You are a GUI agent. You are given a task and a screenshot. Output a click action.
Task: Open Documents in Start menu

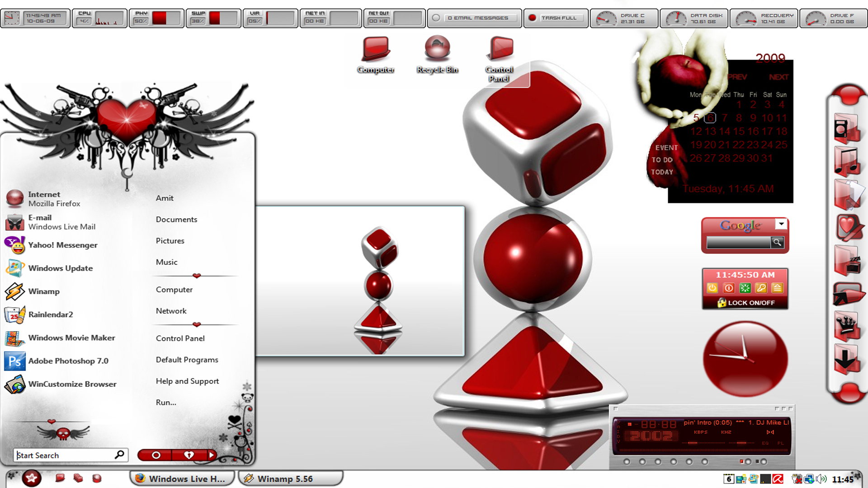click(x=176, y=220)
